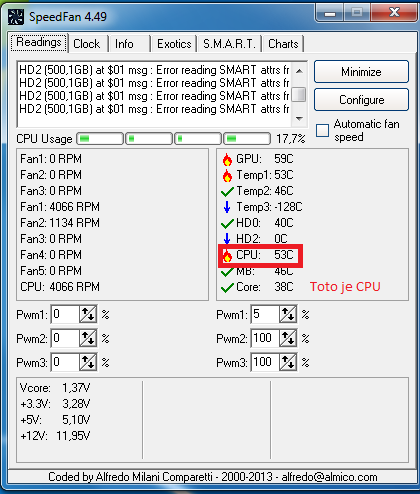Click the flame icon beside CPU 53C
The height and width of the screenshot is (494, 420).
(227, 255)
